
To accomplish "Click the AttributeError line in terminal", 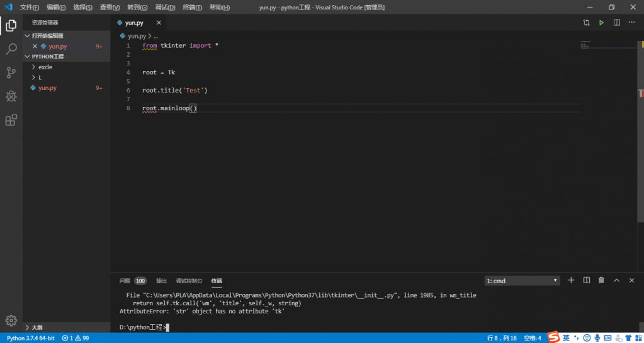I will pos(202,312).
